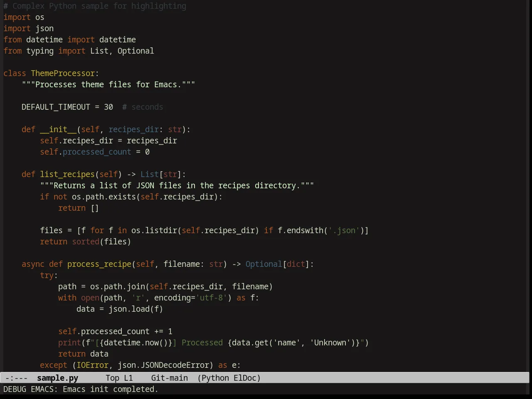Screen dimensions: 532x399
Task: Click Git-main version control indicator
Action: (x=170, y=378)
